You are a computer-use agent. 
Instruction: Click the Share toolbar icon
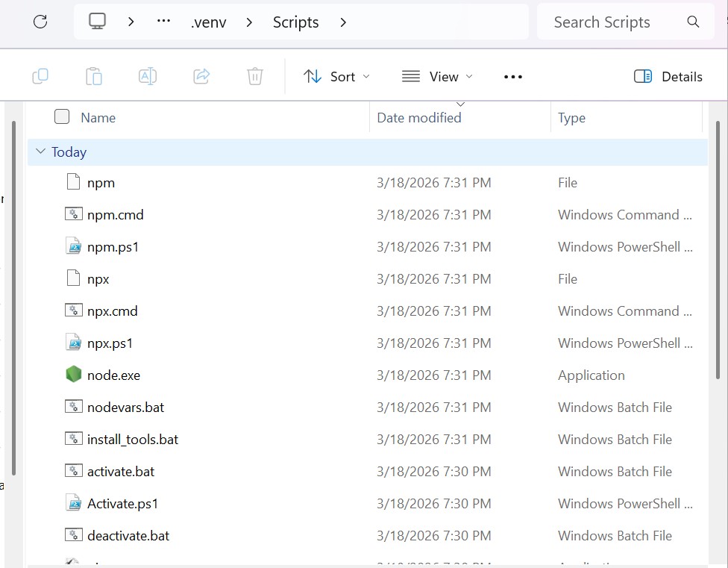201,76
